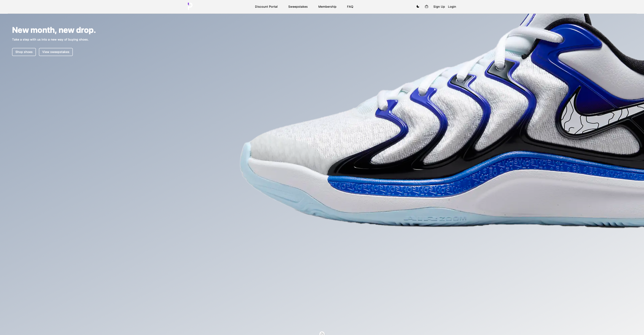Click the Air Zoom text on the sole
This screenshot has width=644, height=335.
(x=435, y=219)
